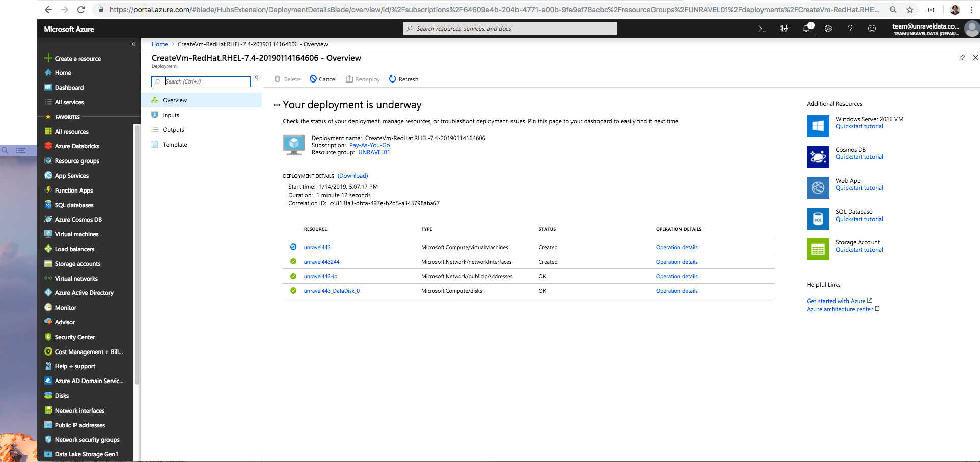Viewport: 980px width, 462px height.
Task: Click the Redeploy toolbar button
Action: [x=363, y=79]
